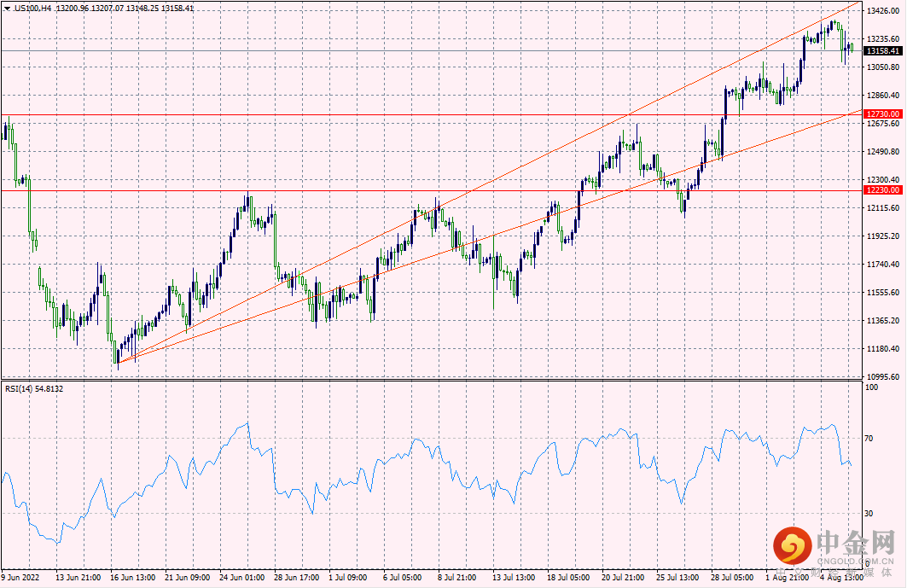The width and height of the screenshot is (907, 588).
Task: Click the 9 Jun 2022 date label
Action: pos(22,578)
